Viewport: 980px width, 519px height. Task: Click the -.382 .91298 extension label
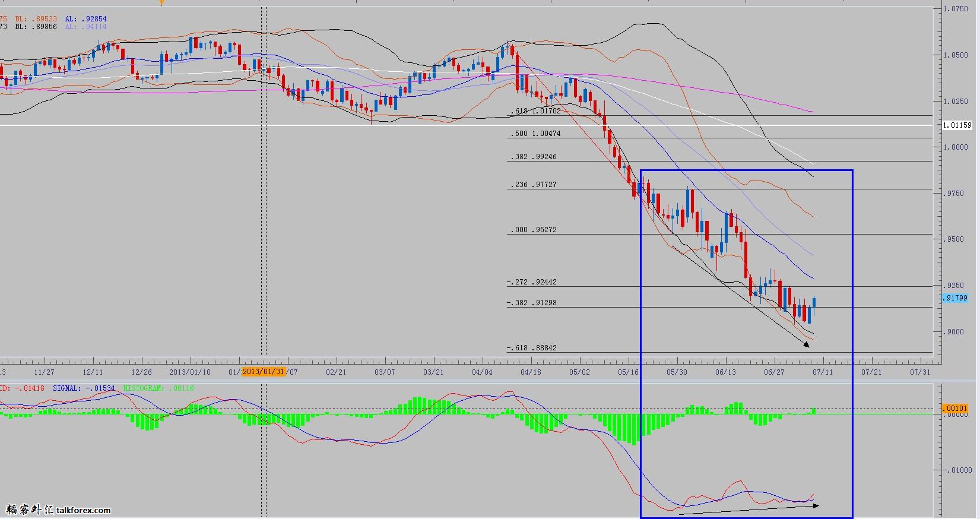pyautogui.click(x=532, y=303)
